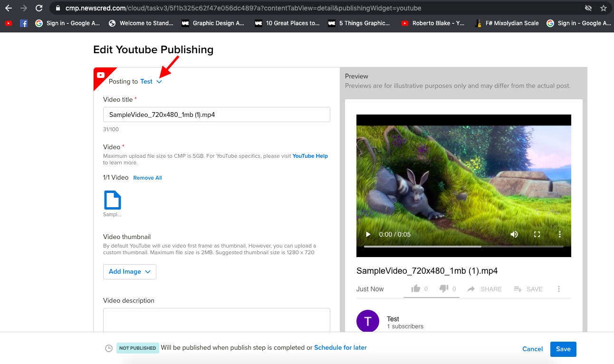This screenshot has width=614, height=364.
Task: Open the 'Roberto Blake - Y...' bookmark
Action: coord(433,23)
